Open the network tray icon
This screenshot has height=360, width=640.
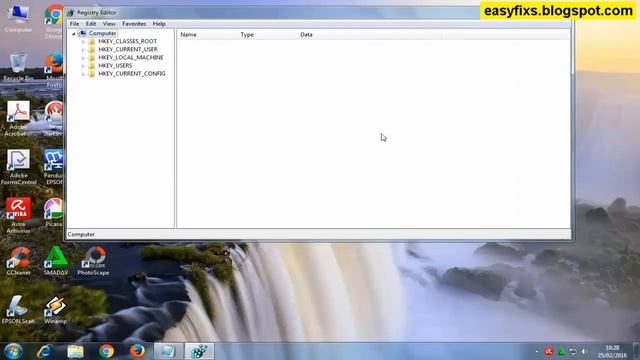point(573,351)
